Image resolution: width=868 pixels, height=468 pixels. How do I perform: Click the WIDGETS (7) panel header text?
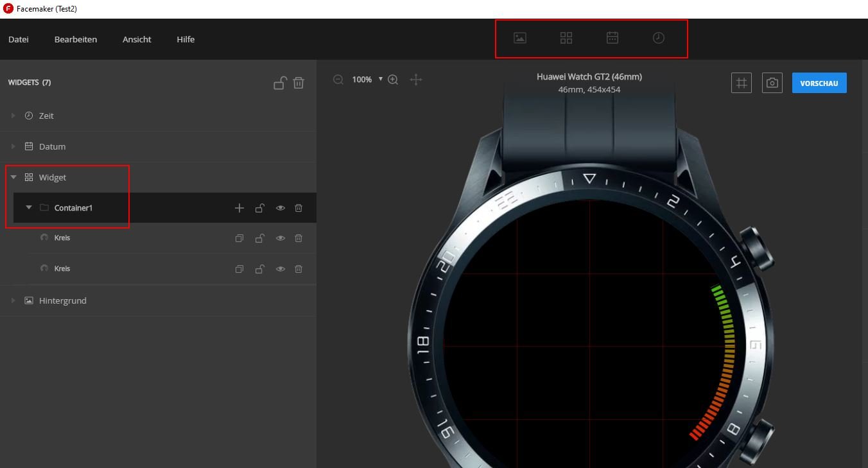coord(30,82)
